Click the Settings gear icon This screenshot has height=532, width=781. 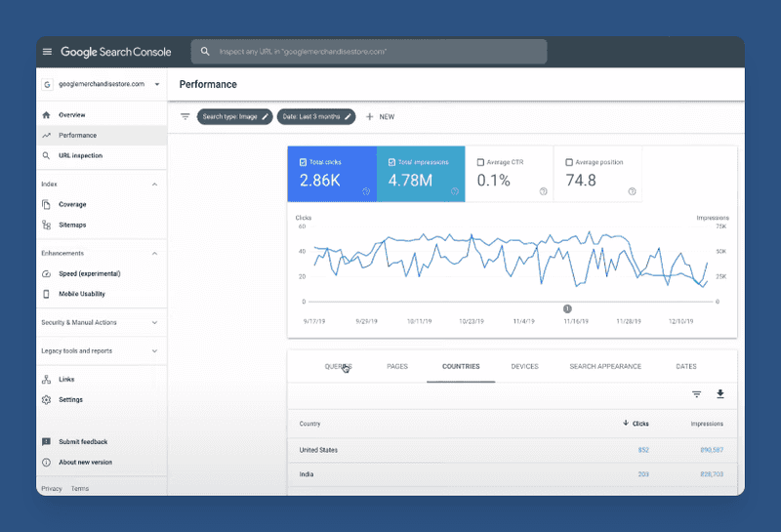(x=46, y=400)
